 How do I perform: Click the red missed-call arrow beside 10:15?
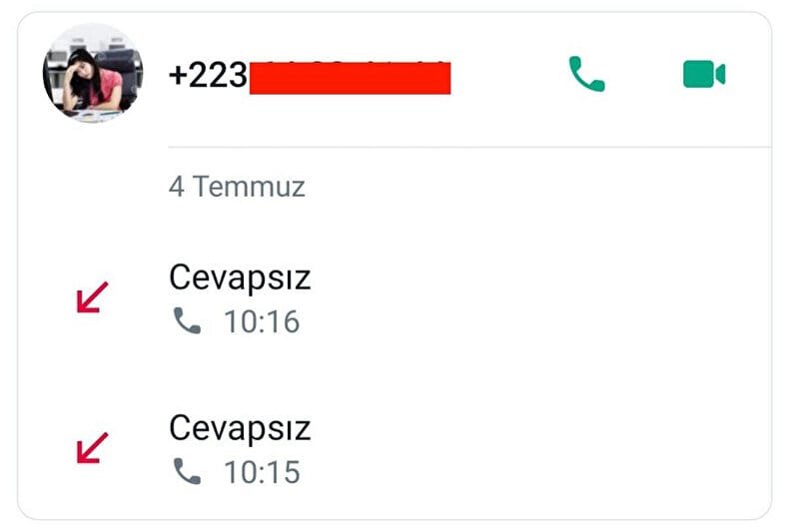pos(92,447)
